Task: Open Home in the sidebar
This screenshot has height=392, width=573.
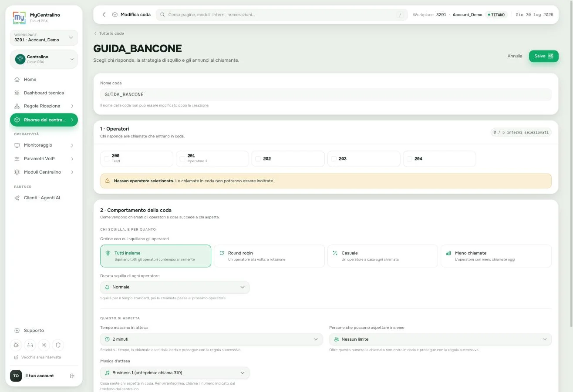Action: click(x=44, y=80)
